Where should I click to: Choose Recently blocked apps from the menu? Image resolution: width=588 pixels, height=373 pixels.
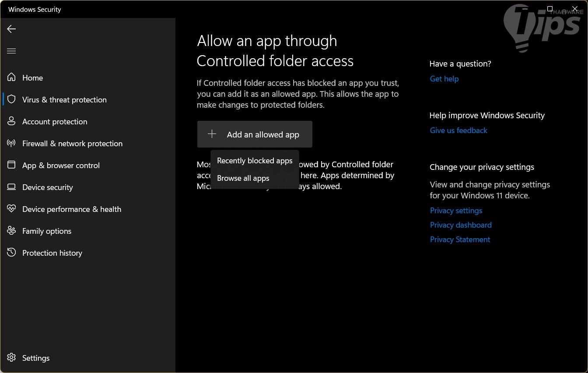click(x=255, y=161)
